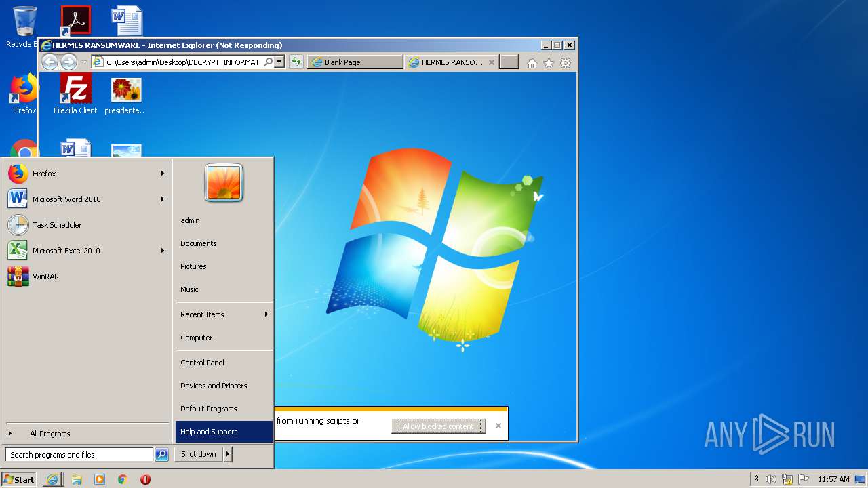Screen dimensions: 868x488
Task: Open Help and Support
Action: (x=224, y=432)
